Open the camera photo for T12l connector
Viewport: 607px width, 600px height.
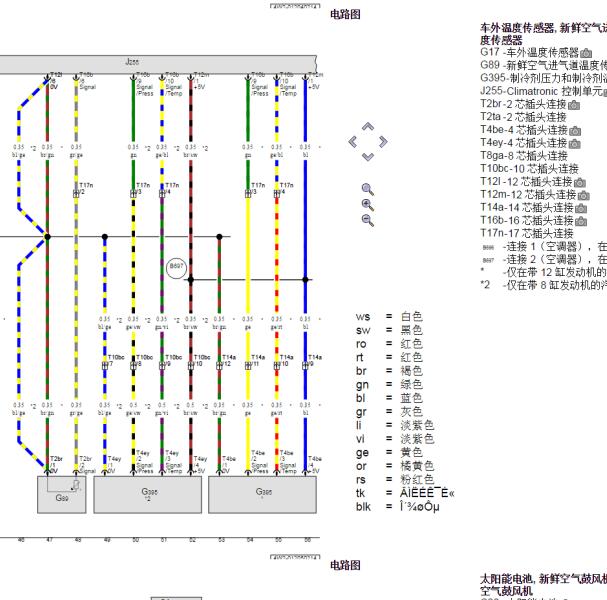[x=580, y=182]
